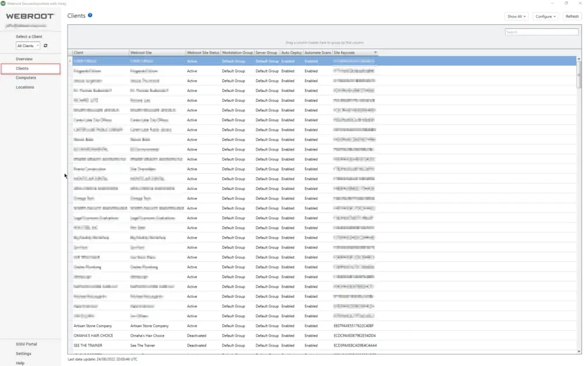Open the Show All dropdown
The height and width of the screenshot is (366, 588).
[x=516, y=16]
